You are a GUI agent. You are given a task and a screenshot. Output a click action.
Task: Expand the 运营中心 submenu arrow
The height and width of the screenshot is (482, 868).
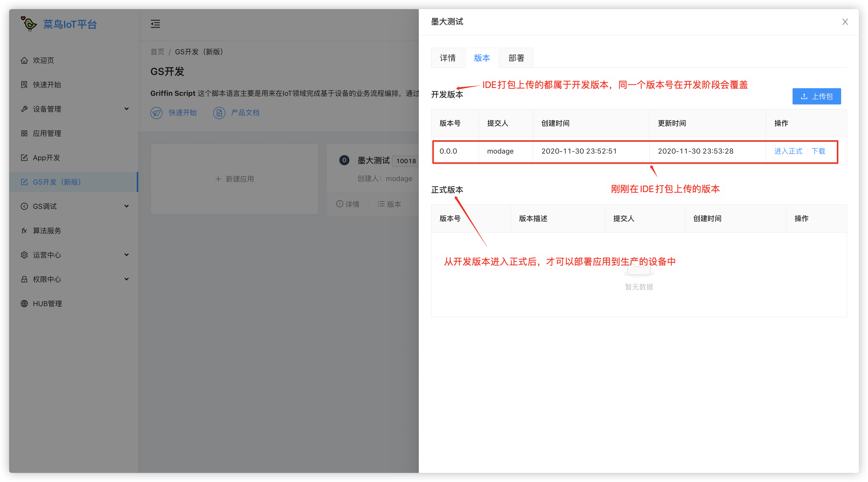(x=126, y=255)
